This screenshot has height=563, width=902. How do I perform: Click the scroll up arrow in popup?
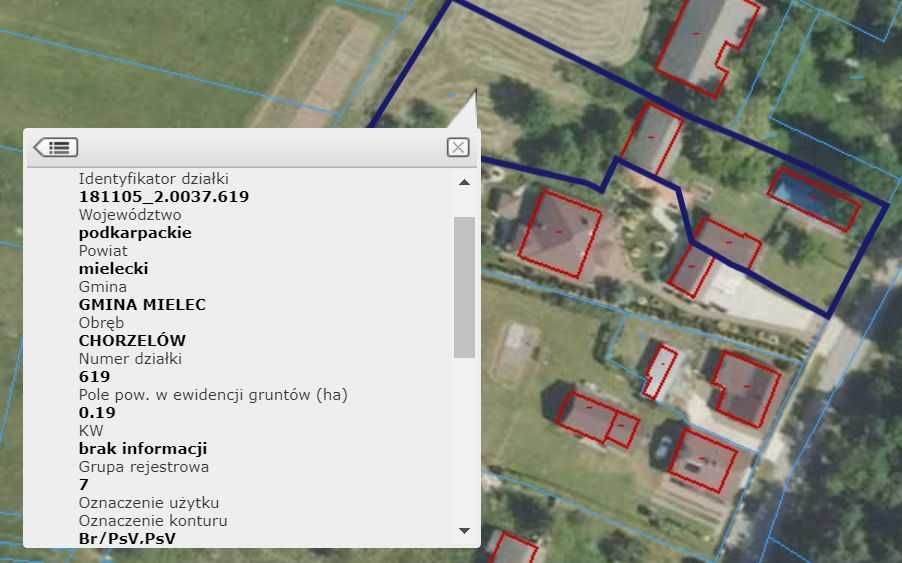tap(464, 182)
